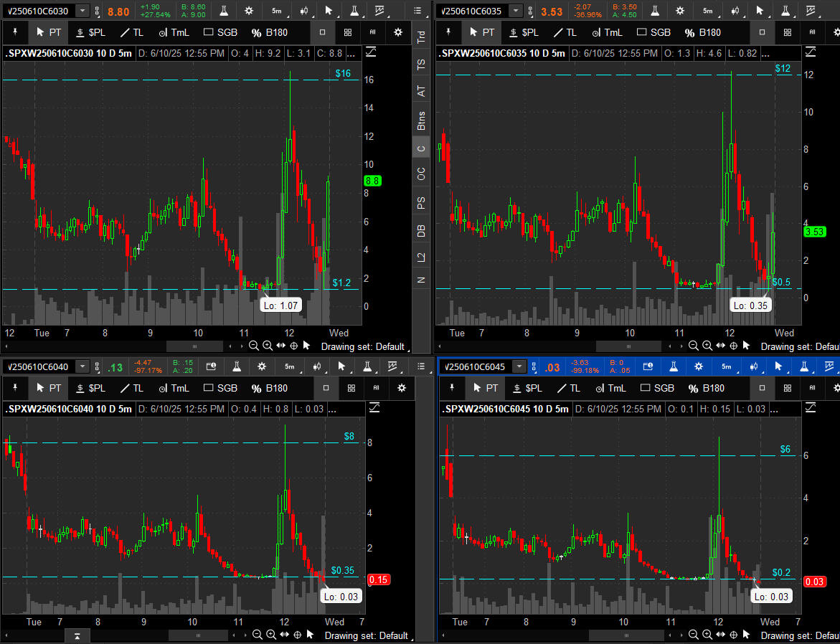Click zoom out magnifier below C6030 chart
840x644 pixels.
255,346
